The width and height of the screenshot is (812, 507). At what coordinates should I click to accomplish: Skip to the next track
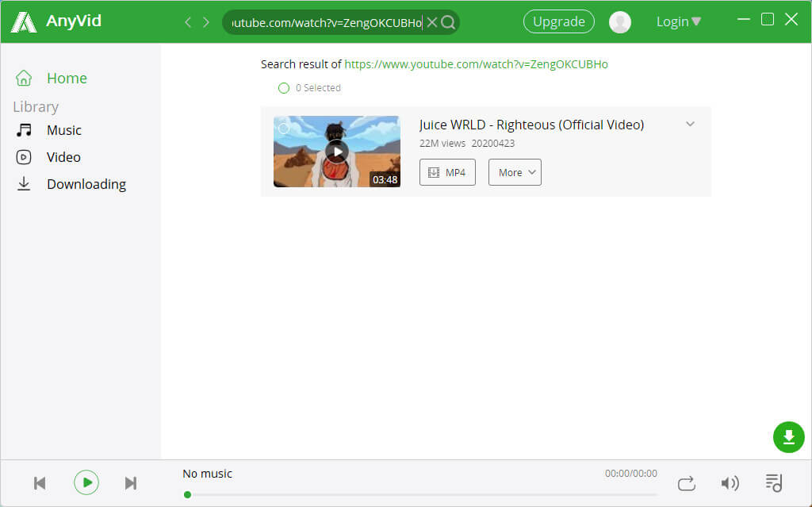131,483
